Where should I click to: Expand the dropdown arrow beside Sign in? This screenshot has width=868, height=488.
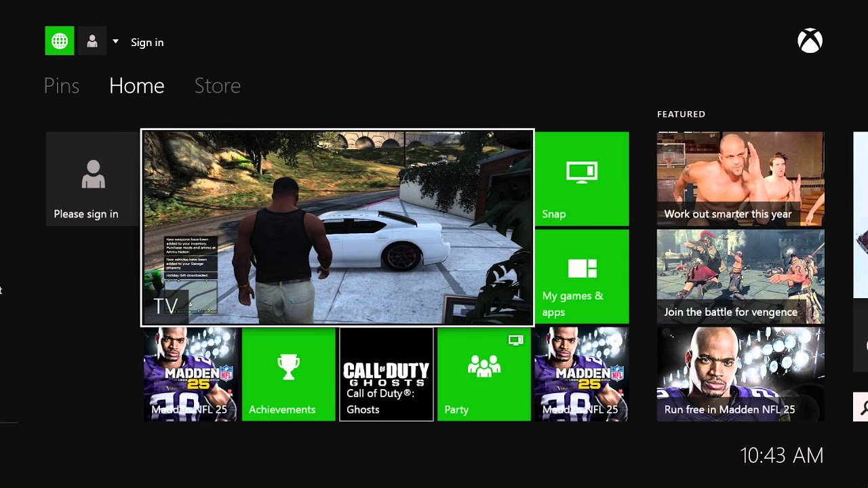[115, 41]
